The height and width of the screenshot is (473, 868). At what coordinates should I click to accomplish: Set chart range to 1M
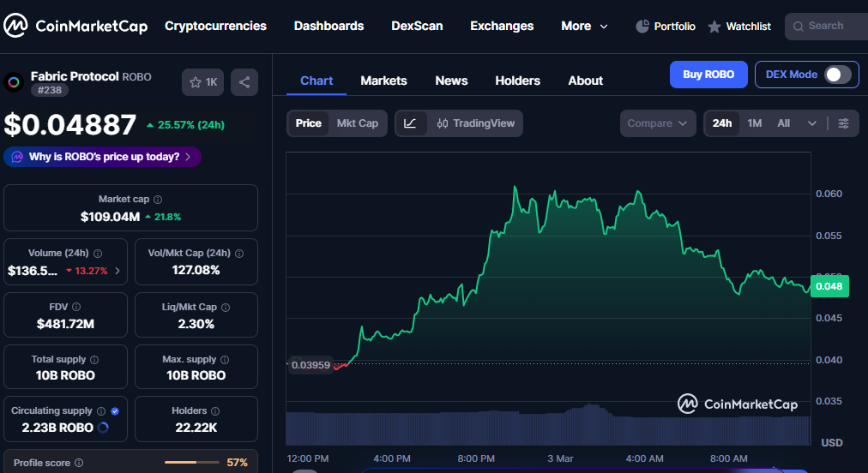coord(755,123)
